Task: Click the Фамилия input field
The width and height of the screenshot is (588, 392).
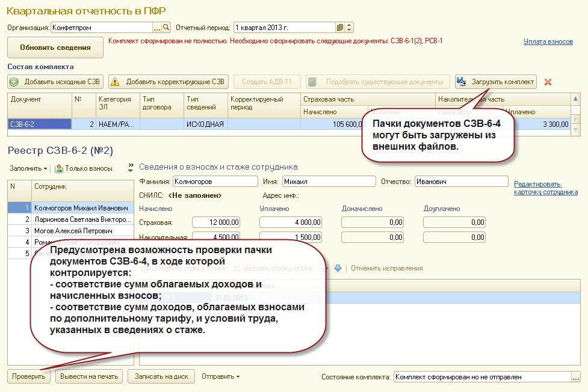Action: 215,182
